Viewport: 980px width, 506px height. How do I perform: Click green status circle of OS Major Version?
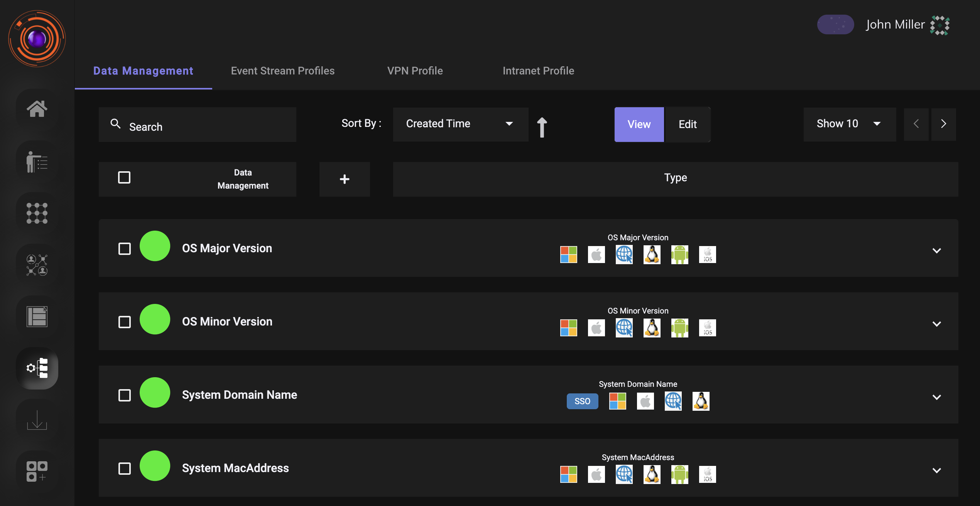click(155, 246)
